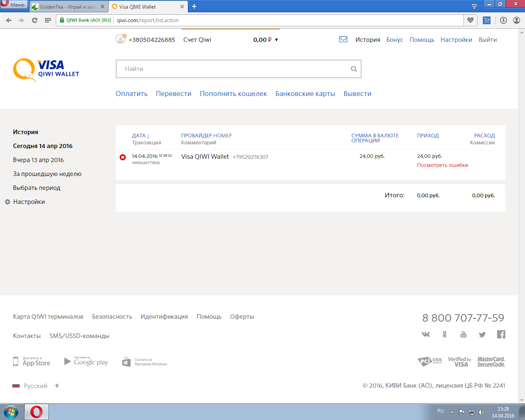Viewport: 525px width, 420px height.
Task: Close the Visa QIWI Wallet tab
Action: tap(182, 7)
